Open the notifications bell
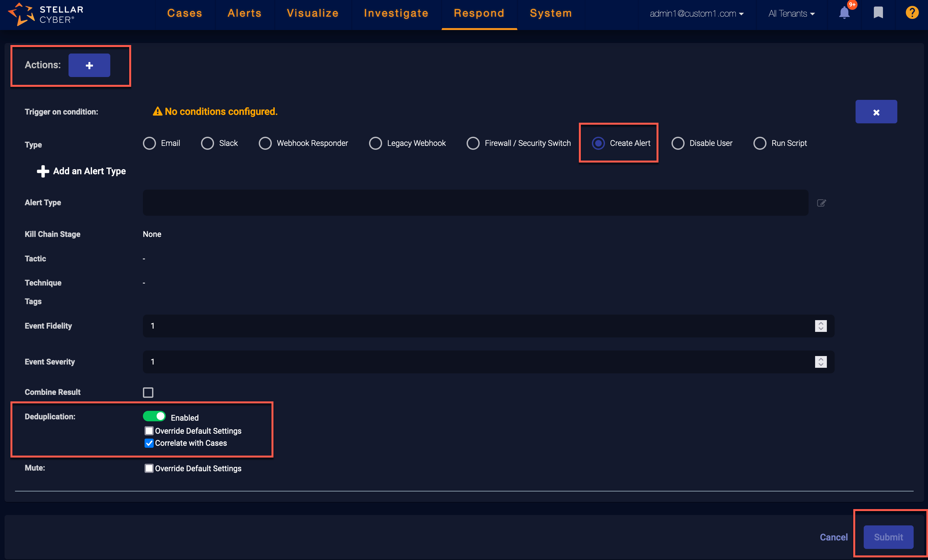This screenshot has width=928, height=560. point(844,13)
